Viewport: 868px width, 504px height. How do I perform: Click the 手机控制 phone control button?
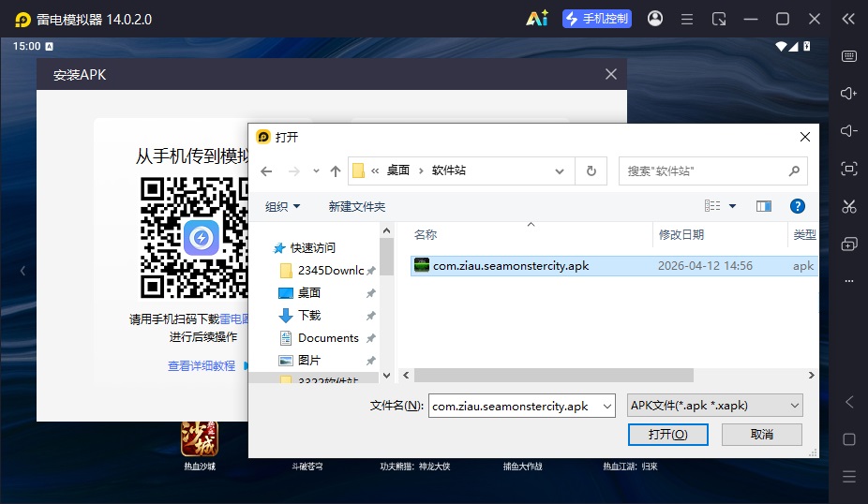[x=597, y=19]
